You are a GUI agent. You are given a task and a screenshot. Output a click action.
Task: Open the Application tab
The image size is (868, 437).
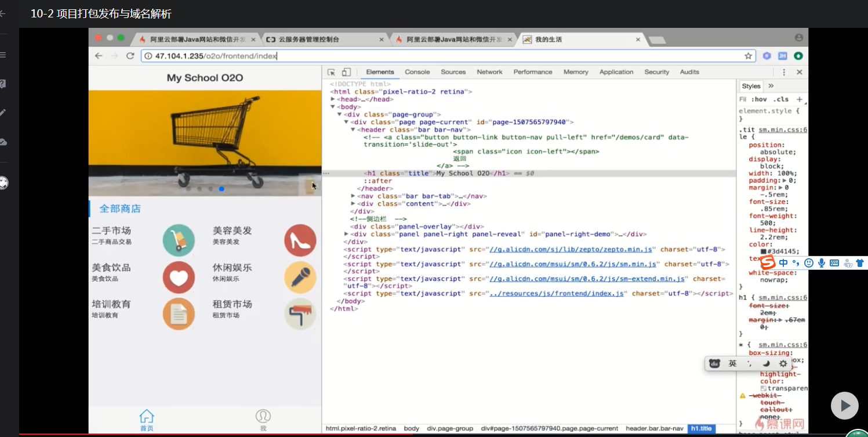tap(616, 72)
